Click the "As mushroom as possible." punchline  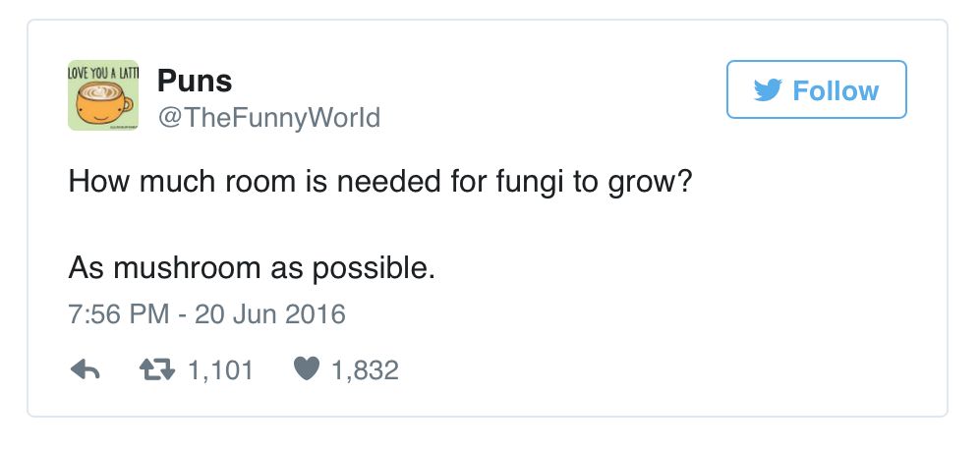(251, 266)
